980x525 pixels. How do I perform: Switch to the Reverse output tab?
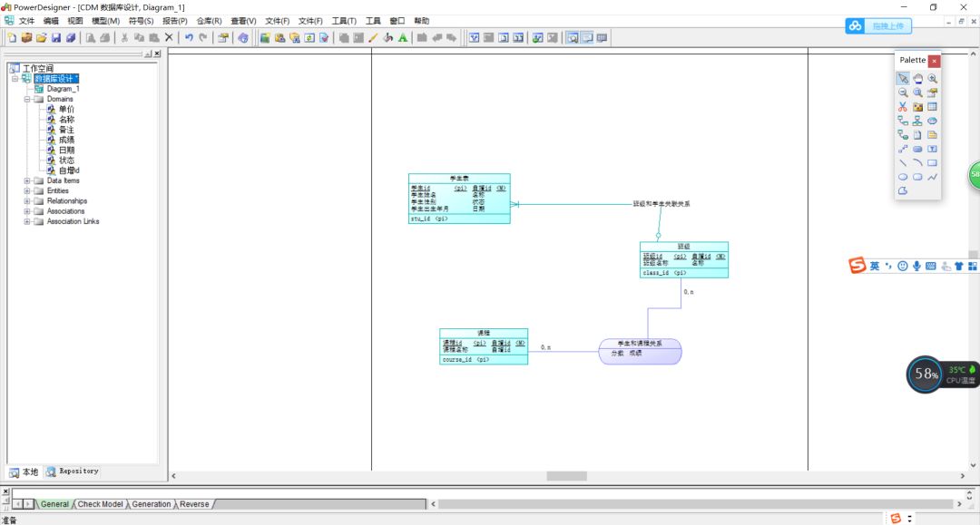(194, 504)
